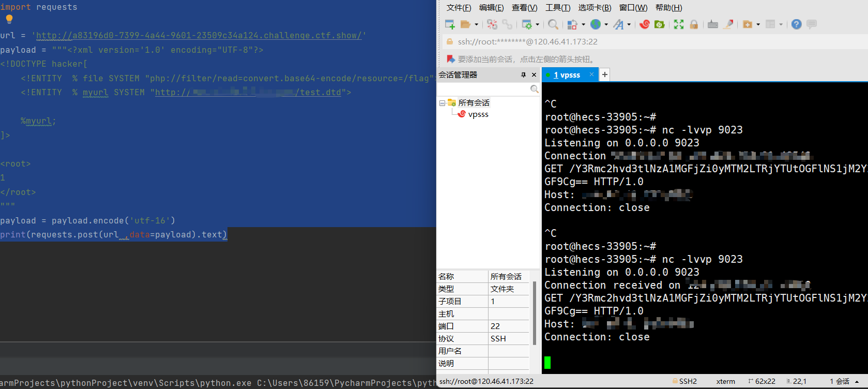Click the highlight marker icon
The width and height of the screenshot is (868, 389).
[728, 24]
